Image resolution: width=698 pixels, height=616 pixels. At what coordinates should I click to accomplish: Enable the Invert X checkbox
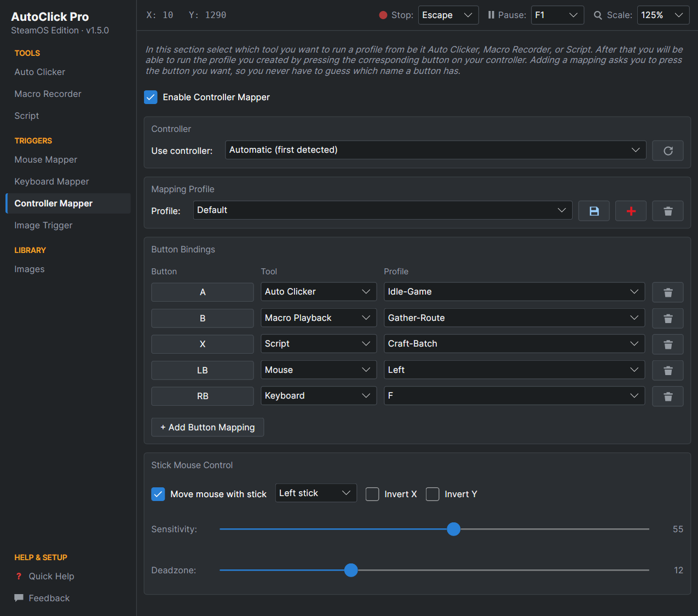pos(372,494)
